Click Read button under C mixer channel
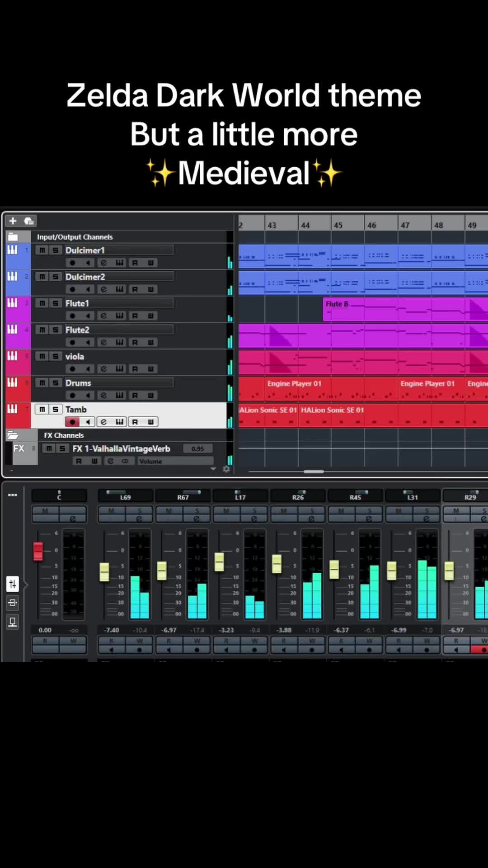Viewport: 488px width, 868px height. [45, 641]
